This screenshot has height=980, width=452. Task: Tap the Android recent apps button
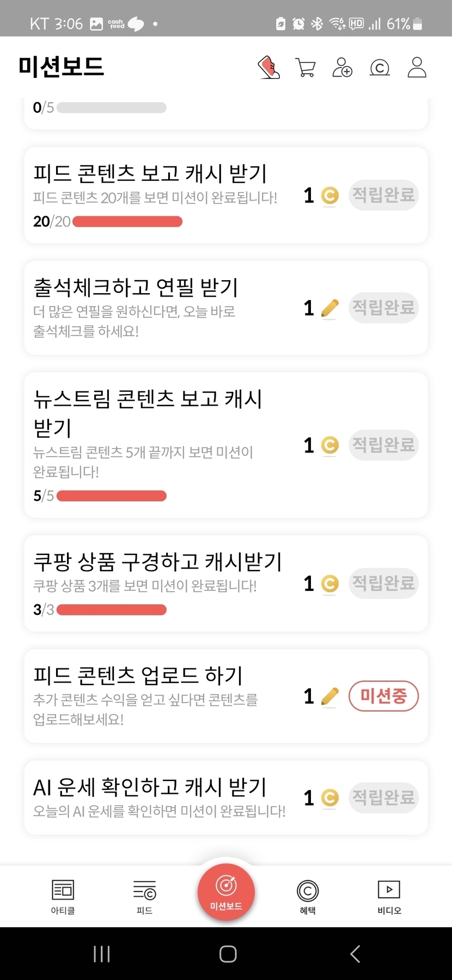[102, 954]
